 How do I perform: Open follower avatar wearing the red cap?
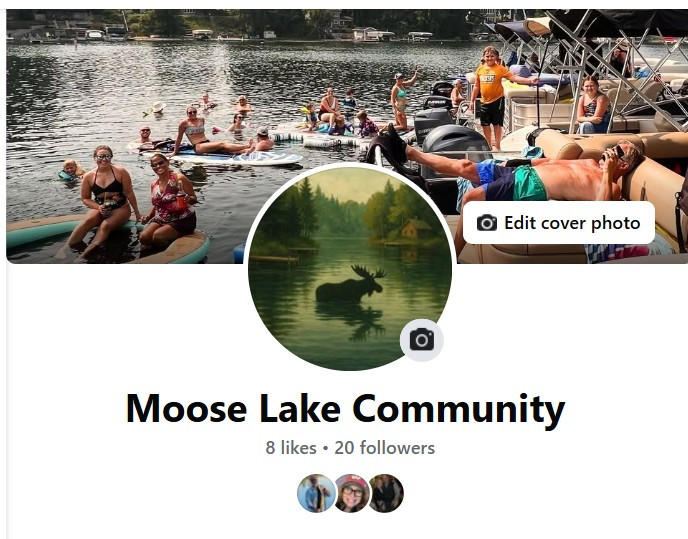click(x=351, y=493)
